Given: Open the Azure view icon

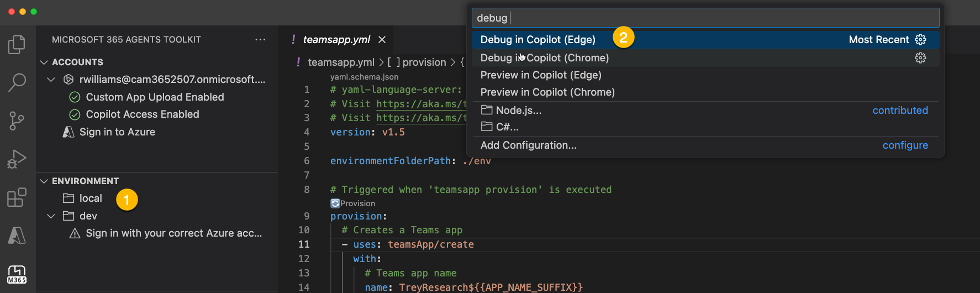Looking at the screenshot, I should pyautogui.click(x=17, y=236).
